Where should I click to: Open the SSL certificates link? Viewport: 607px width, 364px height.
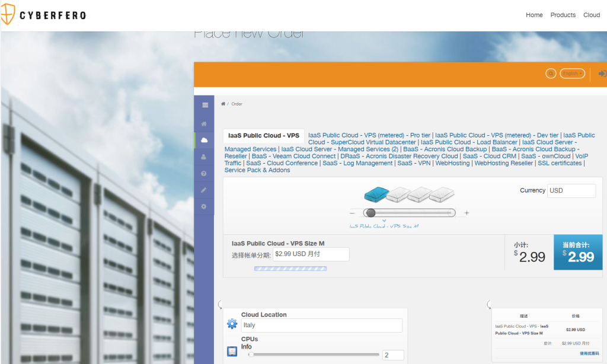click(560, 163)
